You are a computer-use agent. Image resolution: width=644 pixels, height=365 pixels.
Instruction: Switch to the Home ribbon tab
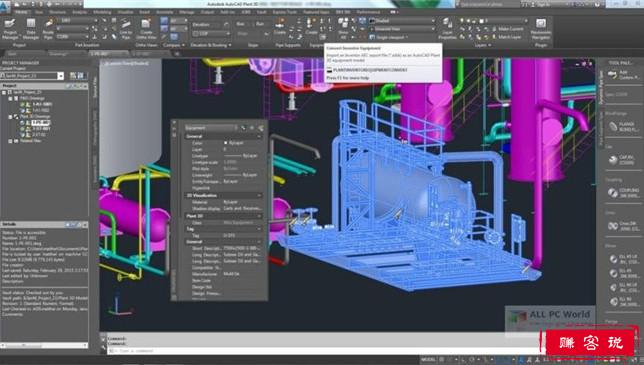click(21, 12)
